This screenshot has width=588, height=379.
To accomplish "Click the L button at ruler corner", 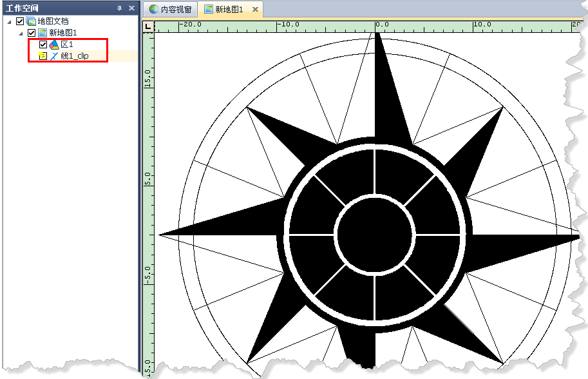I will coord(148,26).
